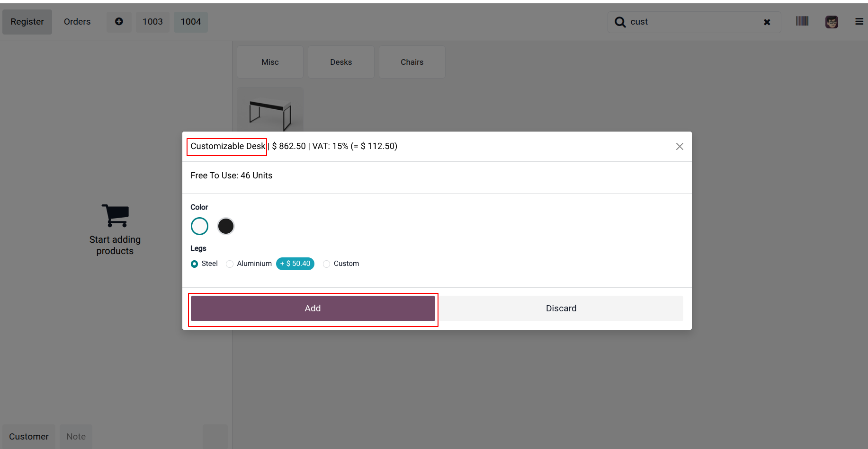Clear the search text with the X icon
The height and width of the screenshot is (449, 868).
click(x=767, y=22)
